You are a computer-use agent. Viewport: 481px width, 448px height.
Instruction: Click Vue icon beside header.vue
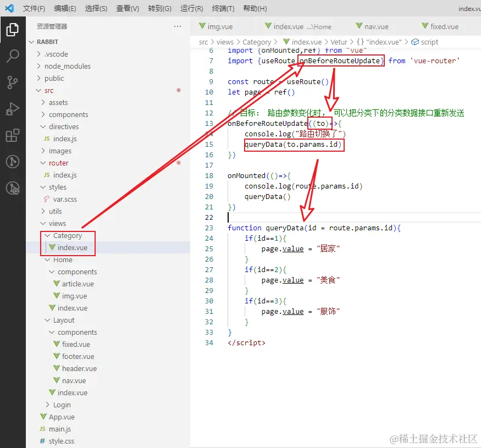(x=57, y=368)
